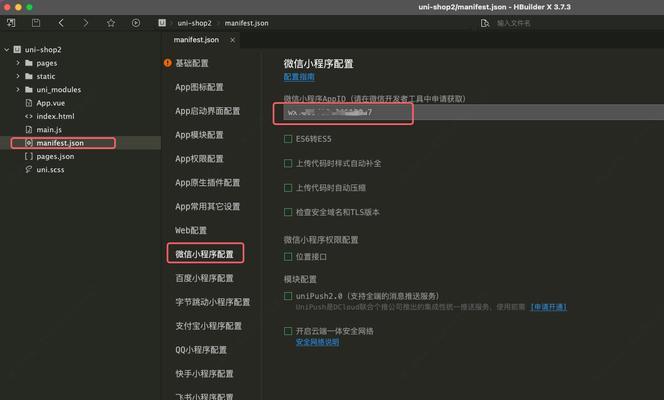Click the uni-shop2 breadcrumb
Viewport: 664px width, 400px height.
tap(194, 23)
